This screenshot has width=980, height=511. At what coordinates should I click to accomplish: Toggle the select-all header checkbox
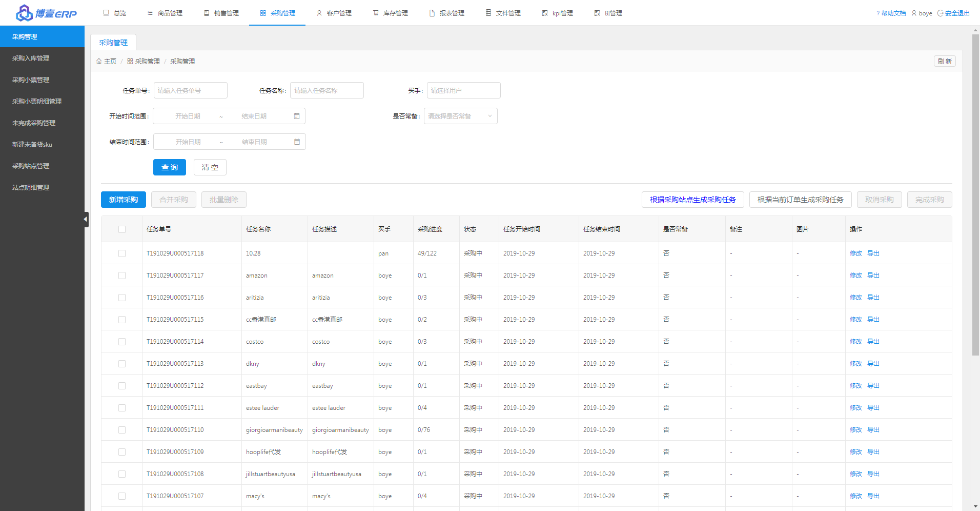click(122, 229)
